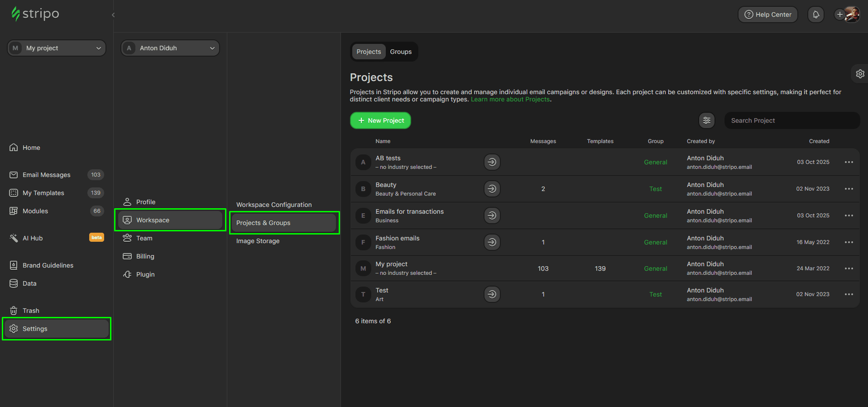Image resolution: width=868 pixels, height=407 pixels.
Task: Open the notifications bell
Action: pyautogui.click(x=816, y=14)
